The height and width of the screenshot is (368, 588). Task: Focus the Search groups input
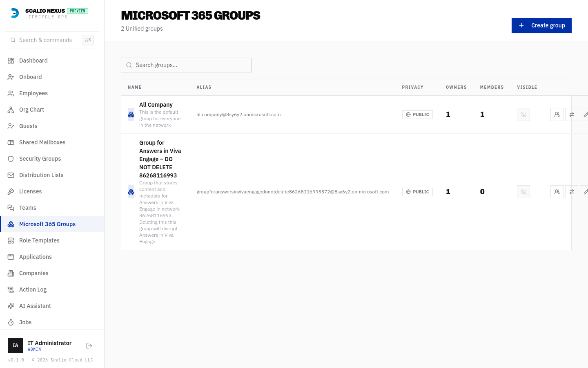186,65
